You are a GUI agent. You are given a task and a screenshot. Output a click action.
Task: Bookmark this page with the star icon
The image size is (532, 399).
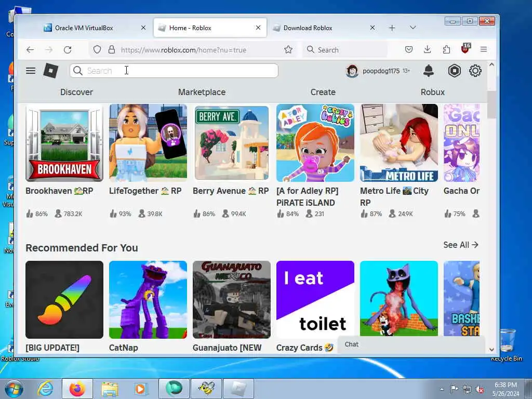[x=288, y=49]
